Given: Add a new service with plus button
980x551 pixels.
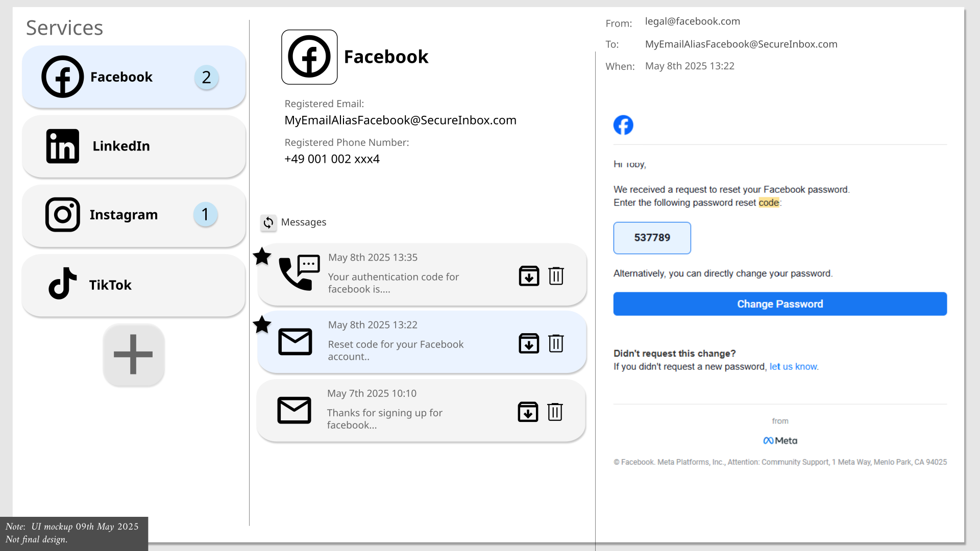Looking at the screenshot, I should tap(134, 355).
